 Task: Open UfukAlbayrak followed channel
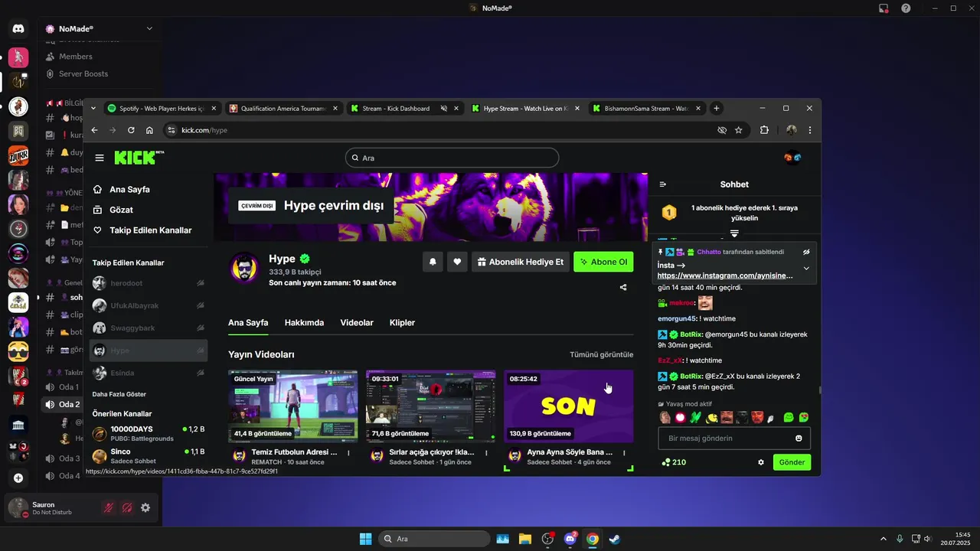tap(149, 305)
